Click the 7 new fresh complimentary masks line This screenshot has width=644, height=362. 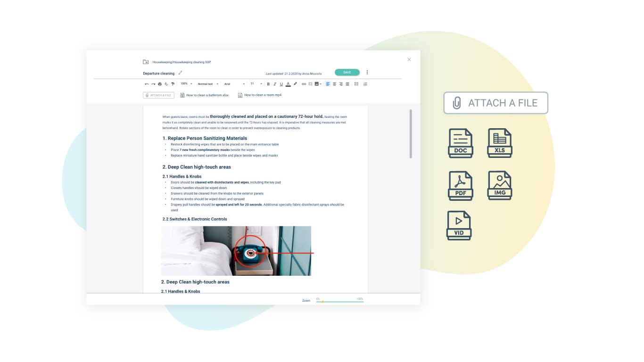click(213, 150)
